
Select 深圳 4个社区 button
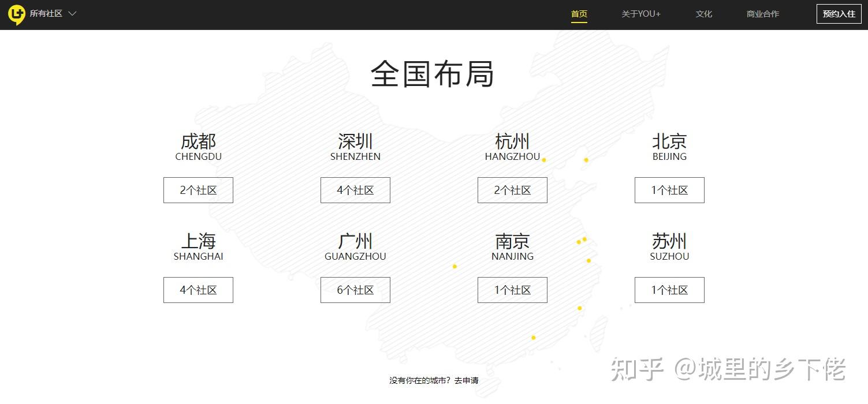pyautogui.click(x=355, y=190)
